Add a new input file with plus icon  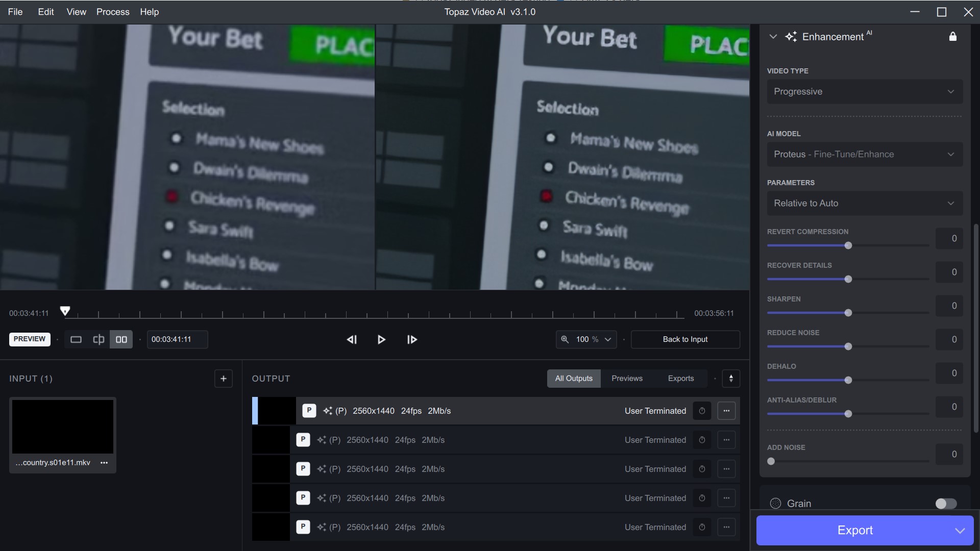point(223,379)
